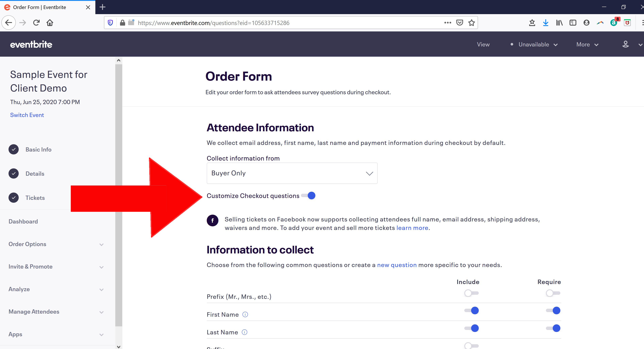
Task: Click the Facebook circle icon
Action: tap(213, 220)
